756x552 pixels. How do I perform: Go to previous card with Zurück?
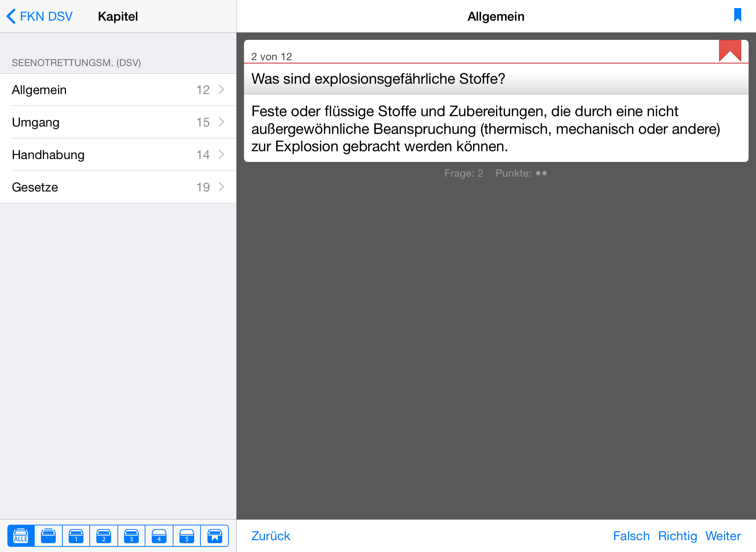click(x=271, y=536)
